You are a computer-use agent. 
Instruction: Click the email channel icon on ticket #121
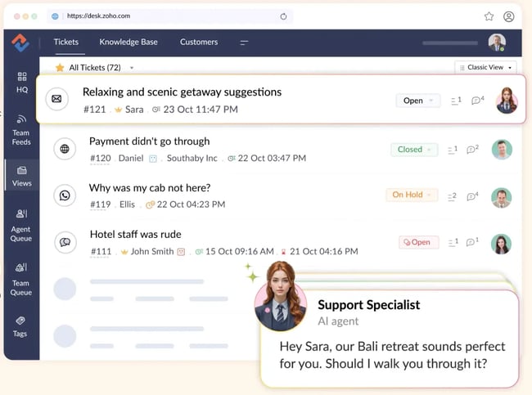click(x=56, y=99)
